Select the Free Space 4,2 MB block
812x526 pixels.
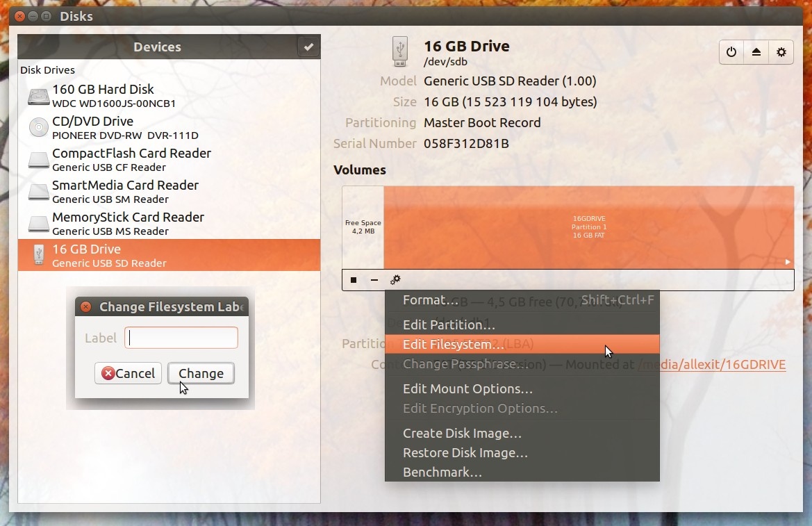tap(363, 227)
